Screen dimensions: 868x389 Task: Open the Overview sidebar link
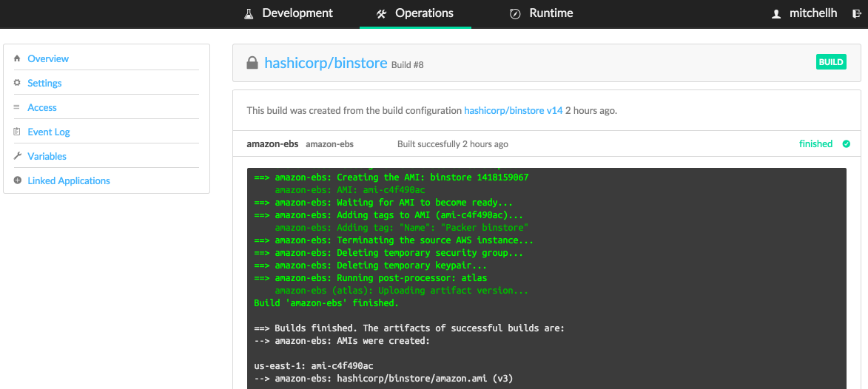(x=48, y=58)
